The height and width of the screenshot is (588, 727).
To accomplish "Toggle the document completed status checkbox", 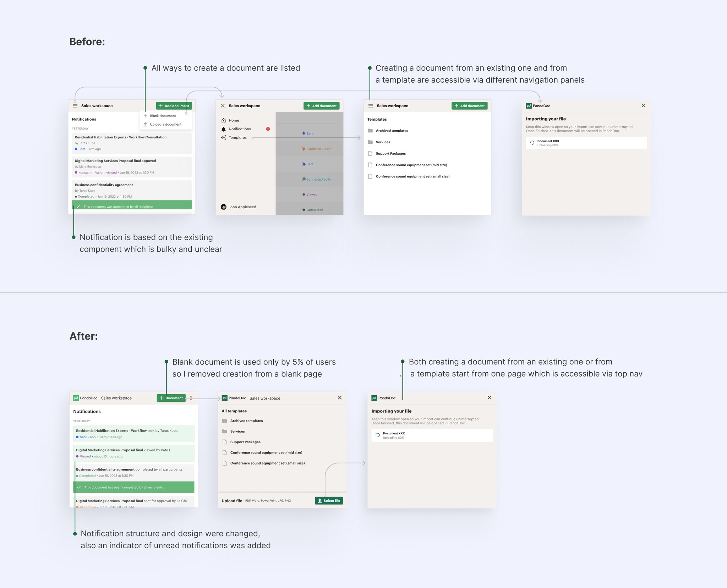I will [79, 207].
